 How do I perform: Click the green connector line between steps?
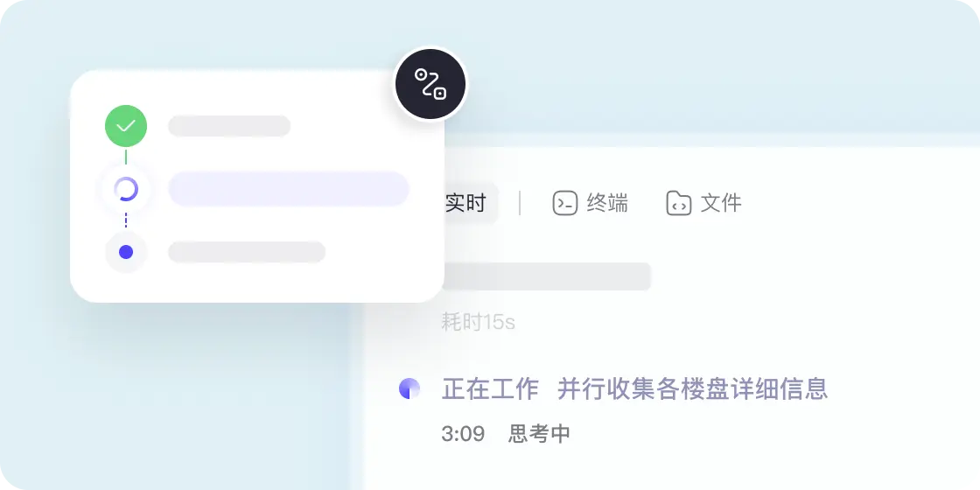(126, 157)
